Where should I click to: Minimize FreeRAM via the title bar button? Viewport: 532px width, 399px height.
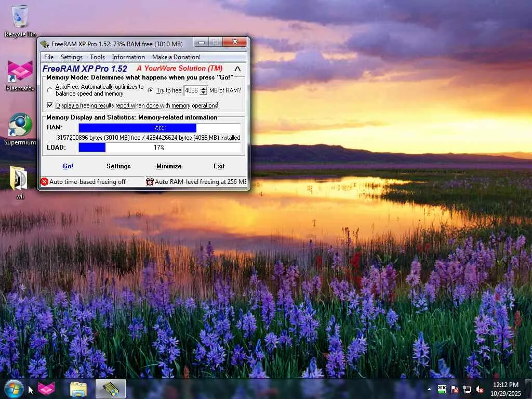tap(201, 42)
